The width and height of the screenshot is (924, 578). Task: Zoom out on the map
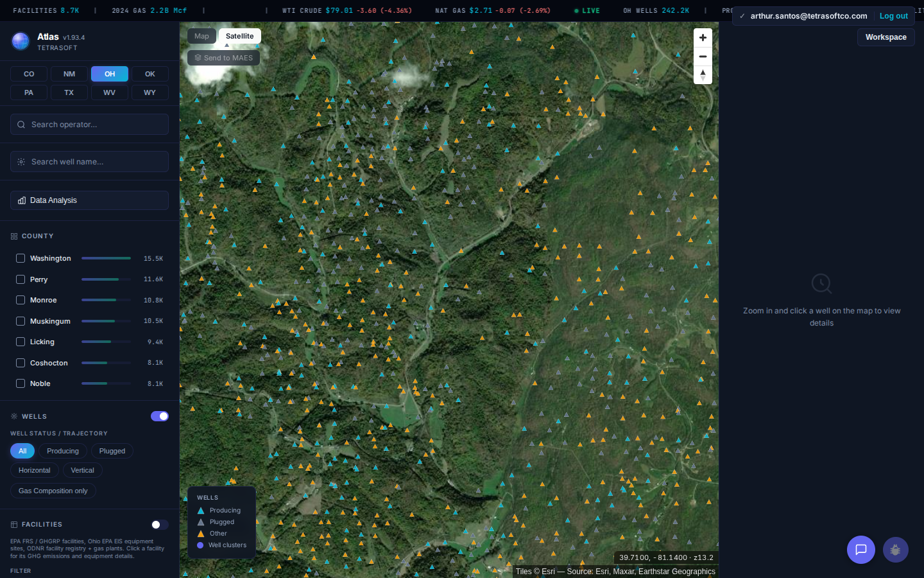tap(703, 57)
